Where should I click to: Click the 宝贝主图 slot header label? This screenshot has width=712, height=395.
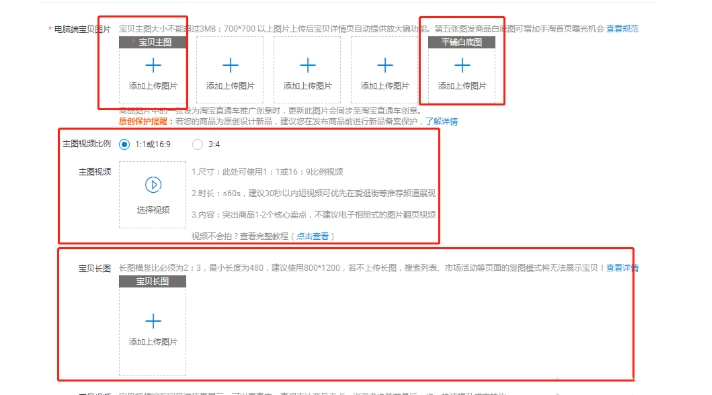153,42
